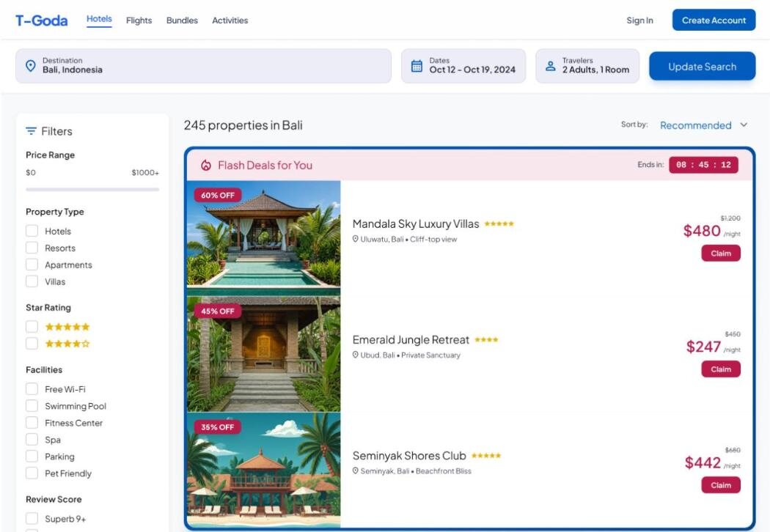The width and height of the screenshot is (770, 532).
Task: Click the Flash Deals flame icon
Action: point(206,166)
